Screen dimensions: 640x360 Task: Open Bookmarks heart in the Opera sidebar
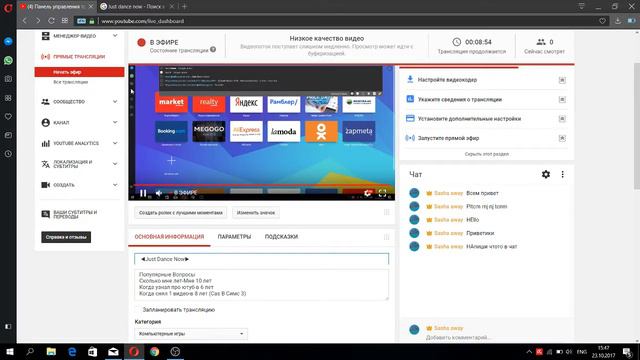pos(8,117)
